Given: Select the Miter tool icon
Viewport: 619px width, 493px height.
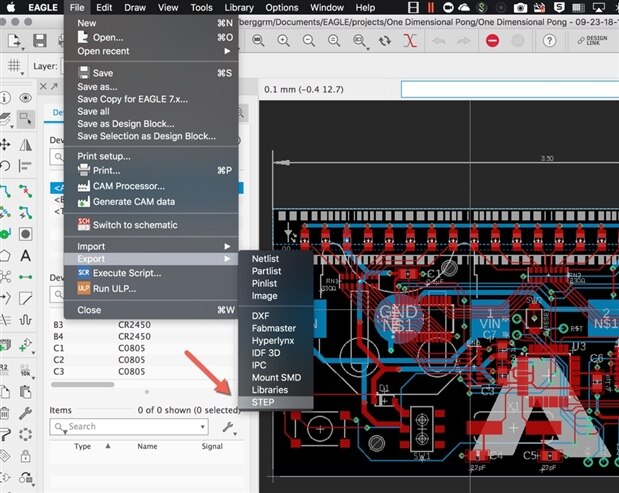Looking at the screenshot, I should [26, 298].
